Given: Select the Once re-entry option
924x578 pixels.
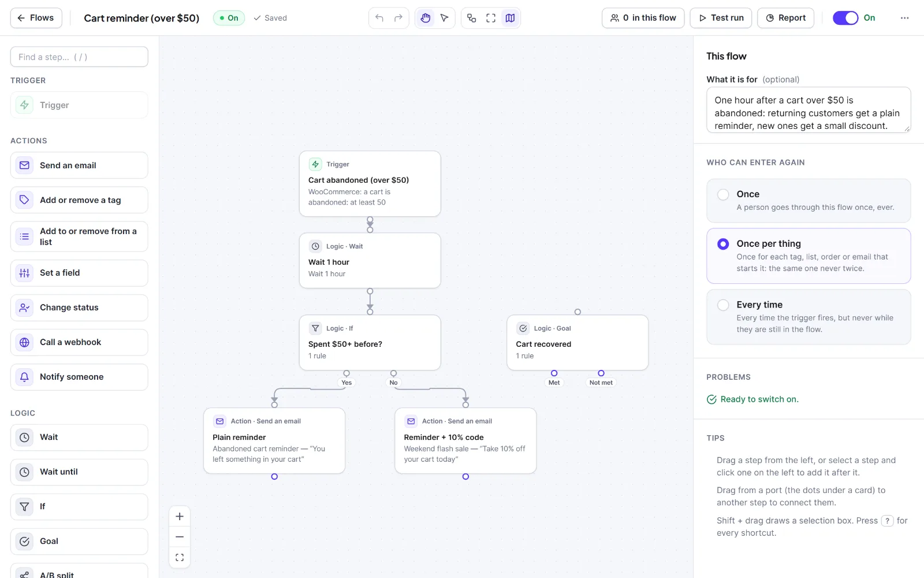Looking at the screenshot, I should tap(808, 201).
